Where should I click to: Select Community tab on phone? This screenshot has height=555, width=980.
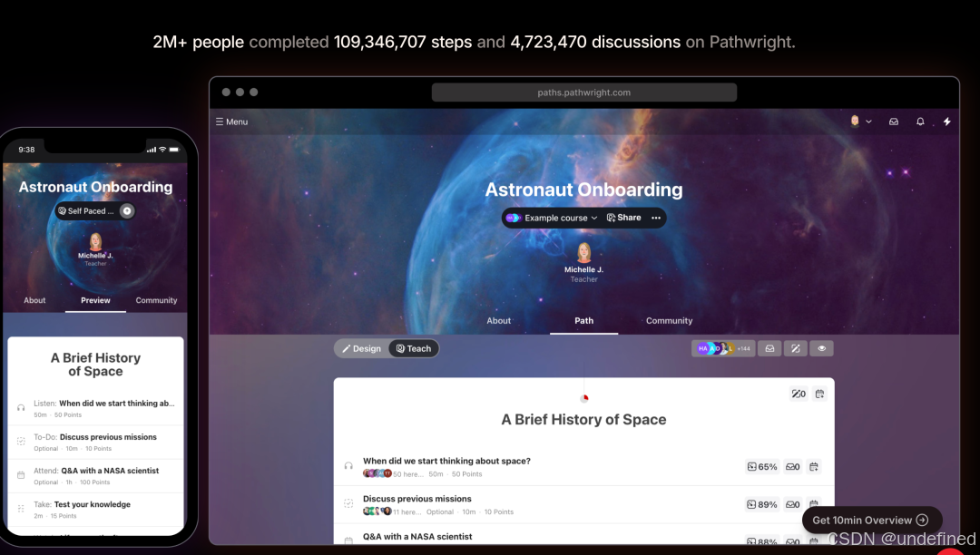click(156, 300)
